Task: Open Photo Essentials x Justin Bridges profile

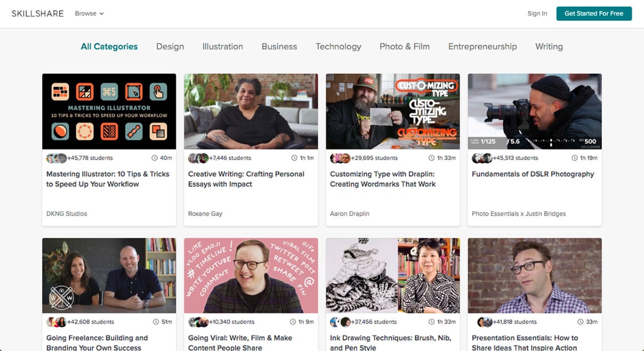Action: pyautogui.click(x=519, y=213)
